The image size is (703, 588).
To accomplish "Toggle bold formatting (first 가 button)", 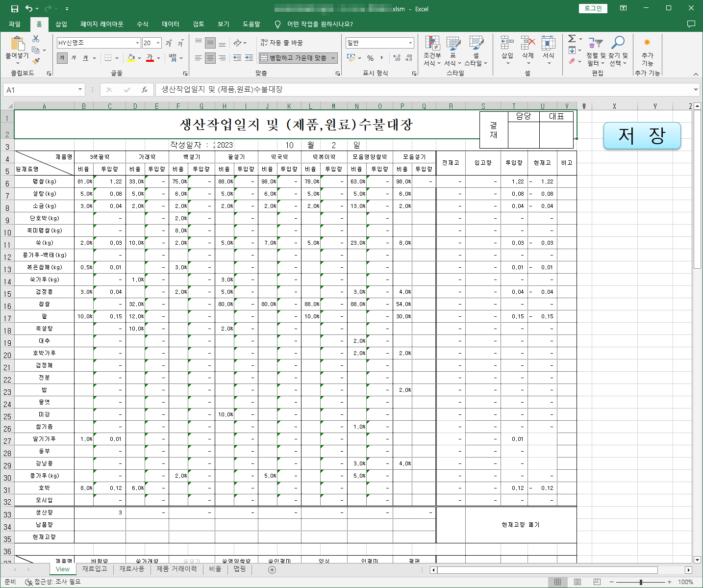I will pyautogui.click(x=62, y=58).
